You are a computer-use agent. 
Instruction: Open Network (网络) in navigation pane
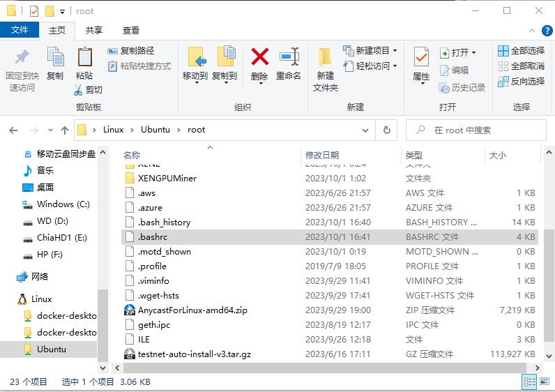[x=33, y=276]
